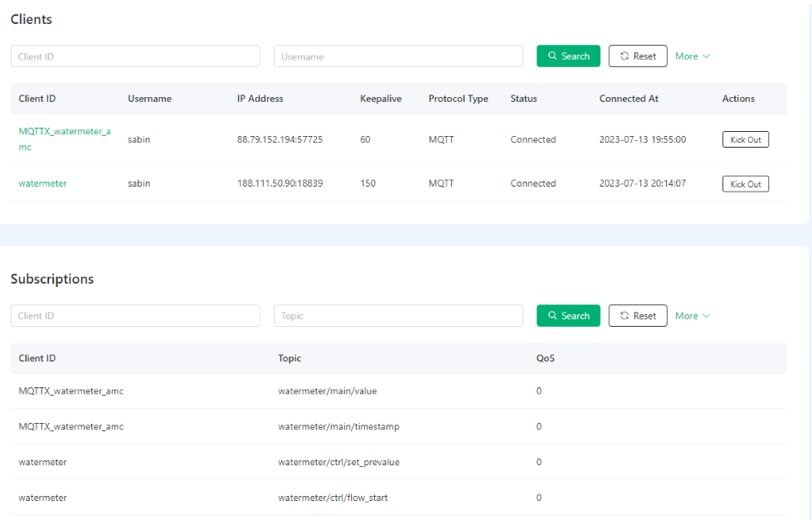Screen dimensions: 812x520
Task: Expand More filters in Subscriptions section
Action: (692, 316)
